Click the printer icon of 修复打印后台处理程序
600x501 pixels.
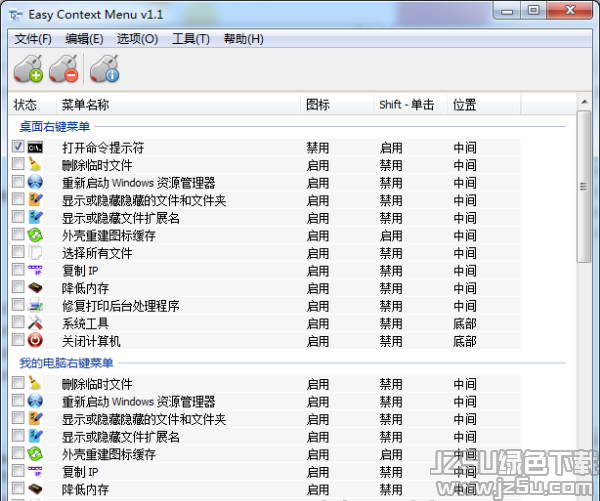click(35, 305)
